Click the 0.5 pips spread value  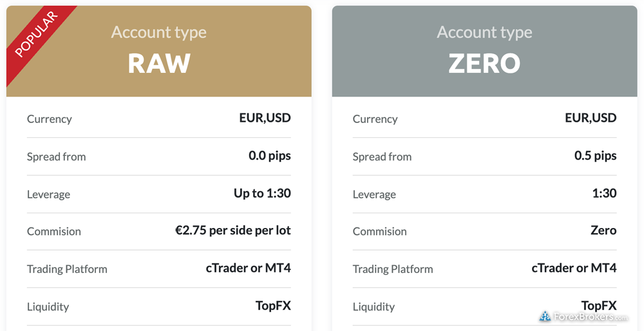tap(595, 156)
